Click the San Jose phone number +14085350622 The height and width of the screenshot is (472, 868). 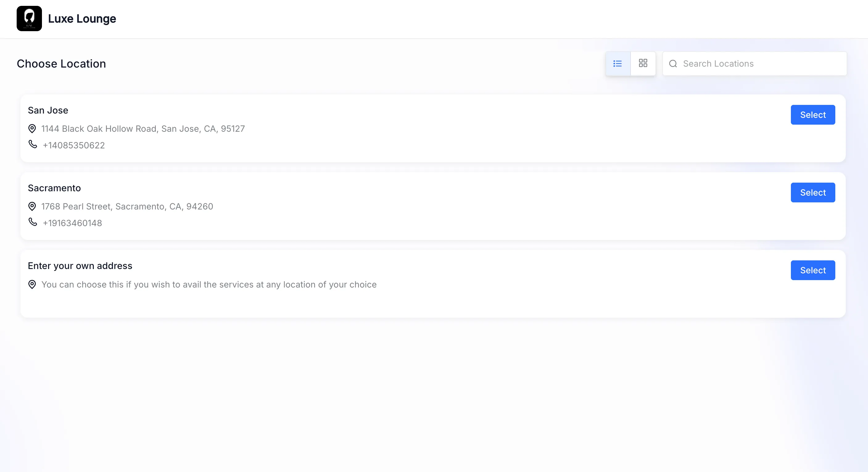pos(73,145)
